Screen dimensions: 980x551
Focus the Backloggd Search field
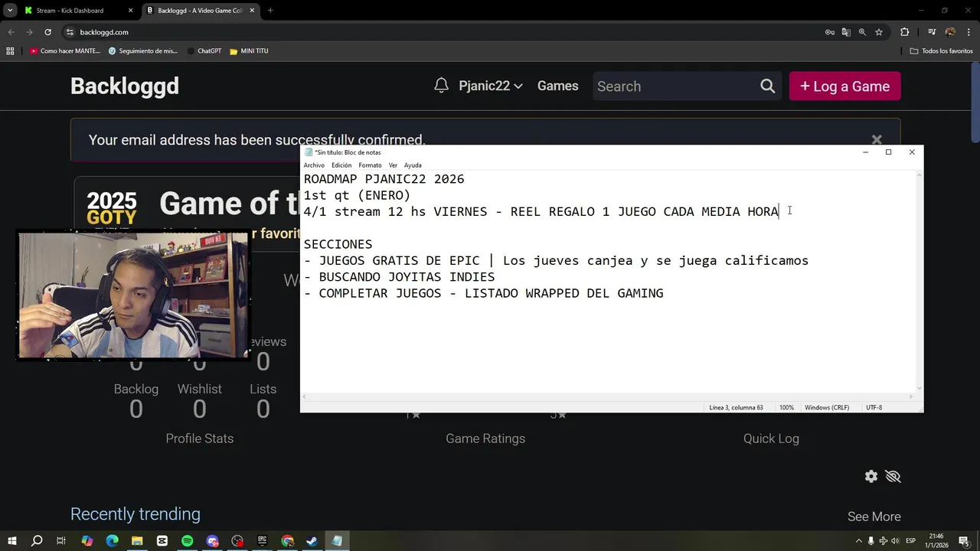click(674, 86)
